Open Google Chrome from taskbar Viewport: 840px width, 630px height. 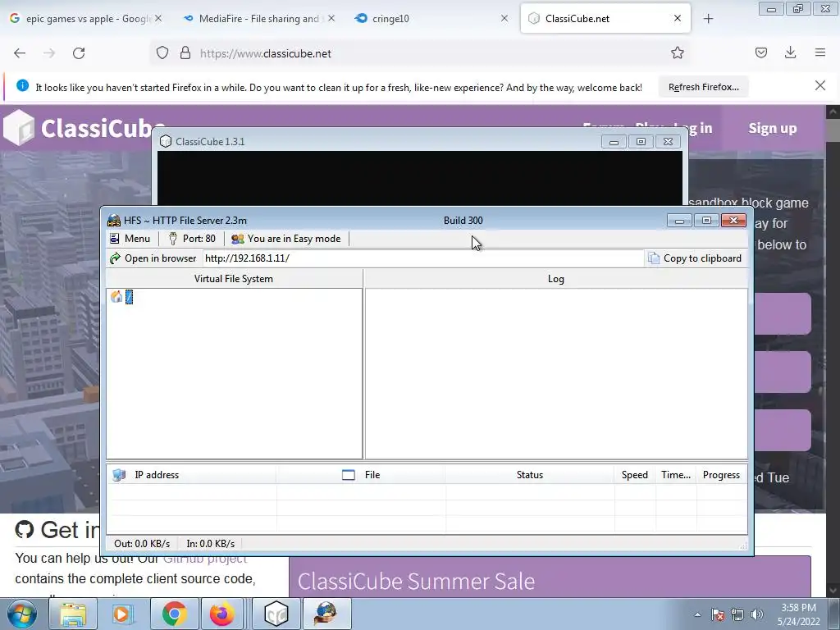[x=174, y=614]
